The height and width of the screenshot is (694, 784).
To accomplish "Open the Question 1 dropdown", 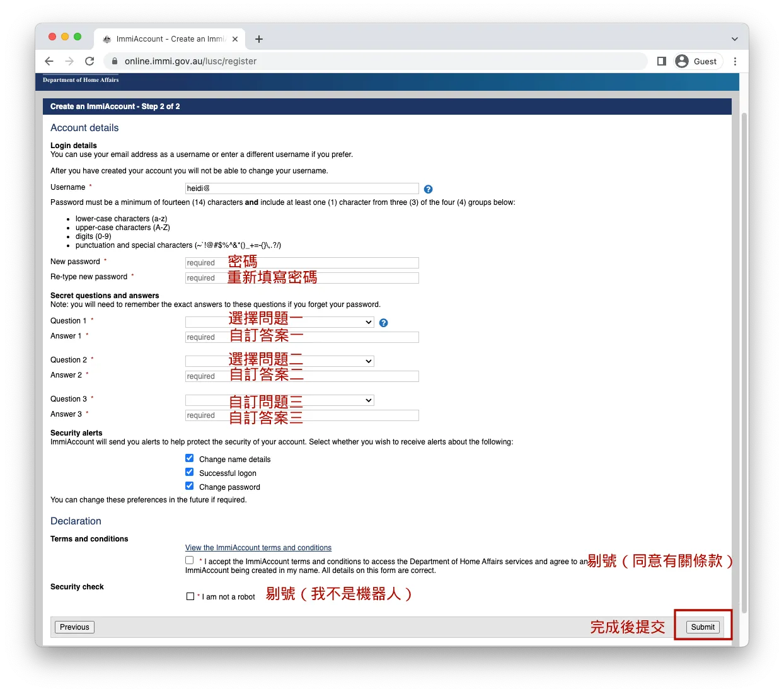I will (x=279, y=322).
